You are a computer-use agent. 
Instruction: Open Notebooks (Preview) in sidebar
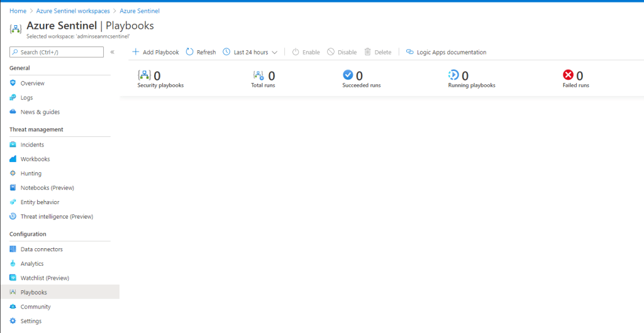47,188
